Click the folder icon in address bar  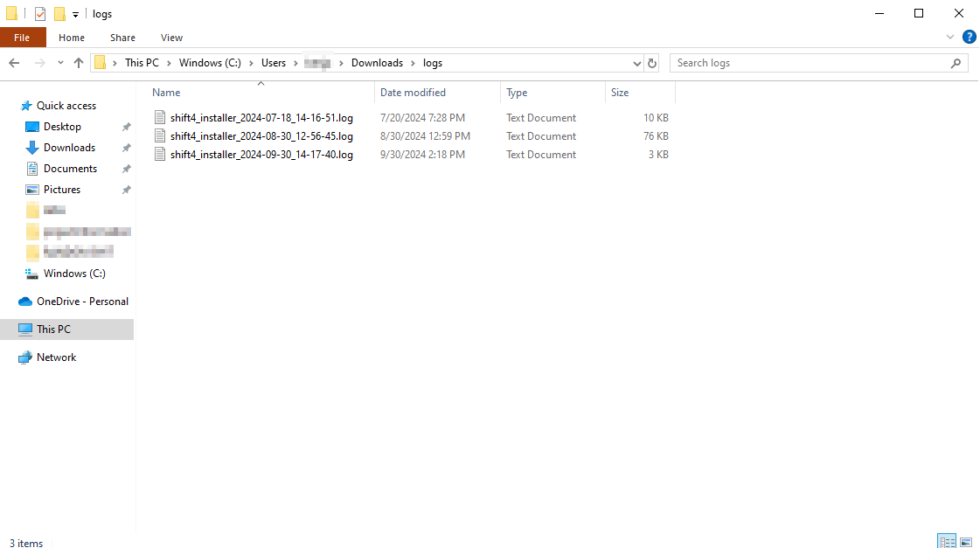click(100, 63)
